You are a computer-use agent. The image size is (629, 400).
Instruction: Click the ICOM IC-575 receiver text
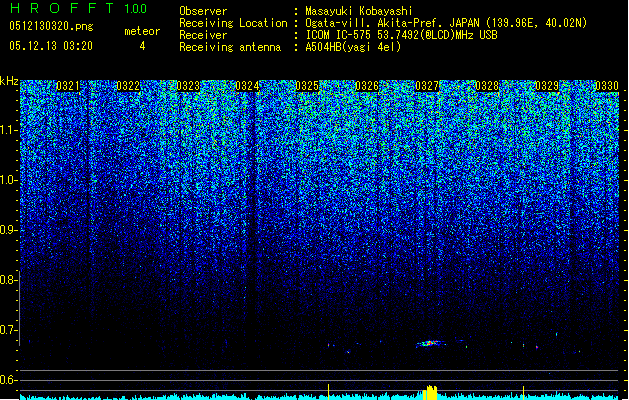[401, 35]
